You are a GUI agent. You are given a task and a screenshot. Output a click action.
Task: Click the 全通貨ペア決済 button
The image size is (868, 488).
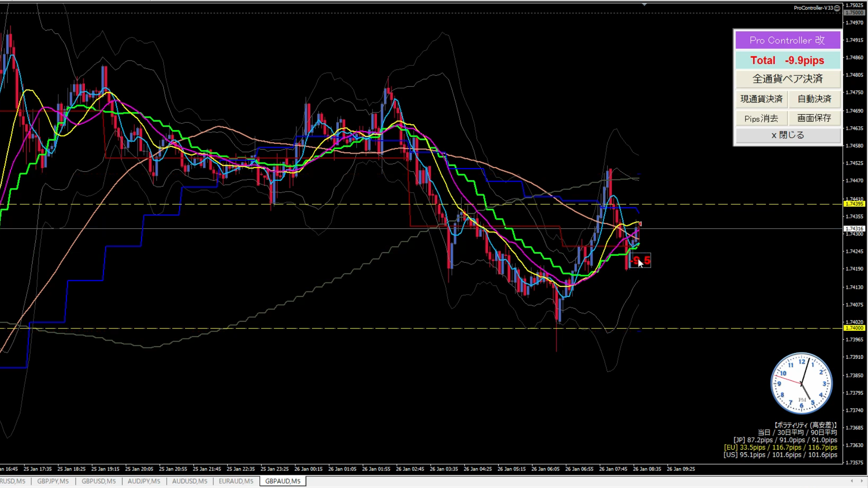(788, 79)
